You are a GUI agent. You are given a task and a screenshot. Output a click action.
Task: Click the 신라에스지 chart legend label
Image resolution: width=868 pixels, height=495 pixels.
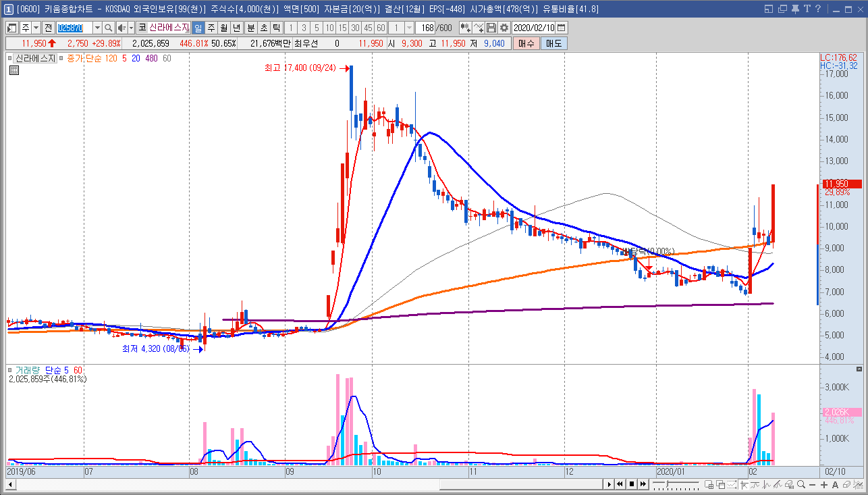(36, 58)
